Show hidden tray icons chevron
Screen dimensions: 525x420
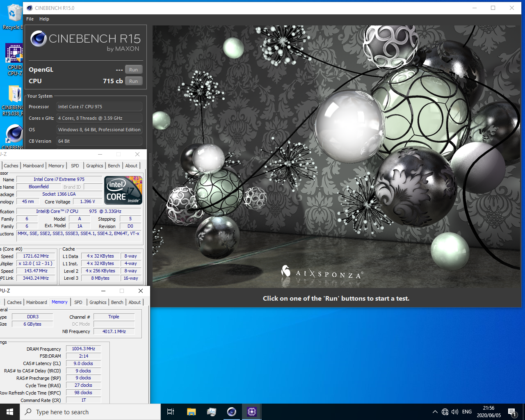coord(435,412)
